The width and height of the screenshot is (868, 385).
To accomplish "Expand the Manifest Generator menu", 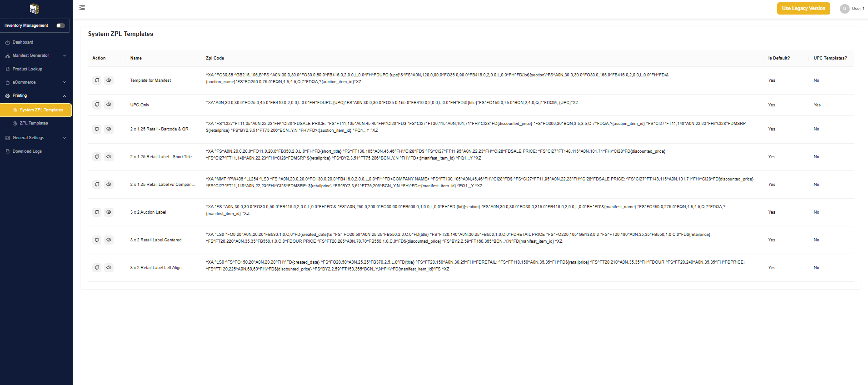I will click(36, 55).
